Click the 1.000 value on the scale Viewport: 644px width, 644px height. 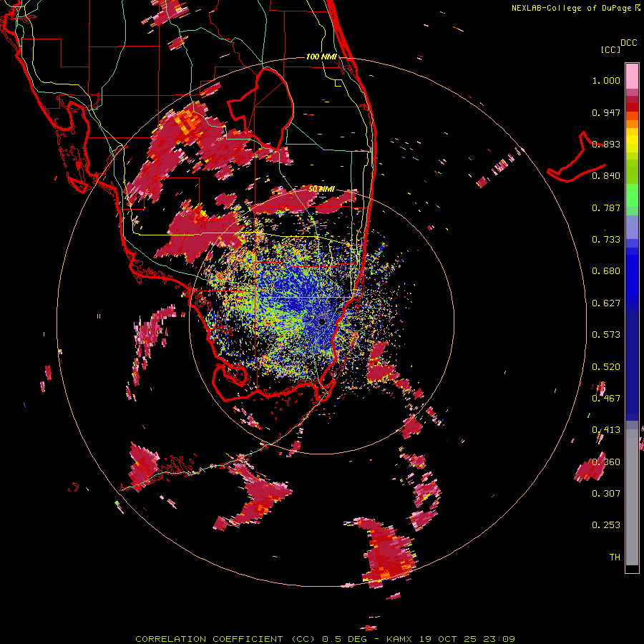(606, 80)
